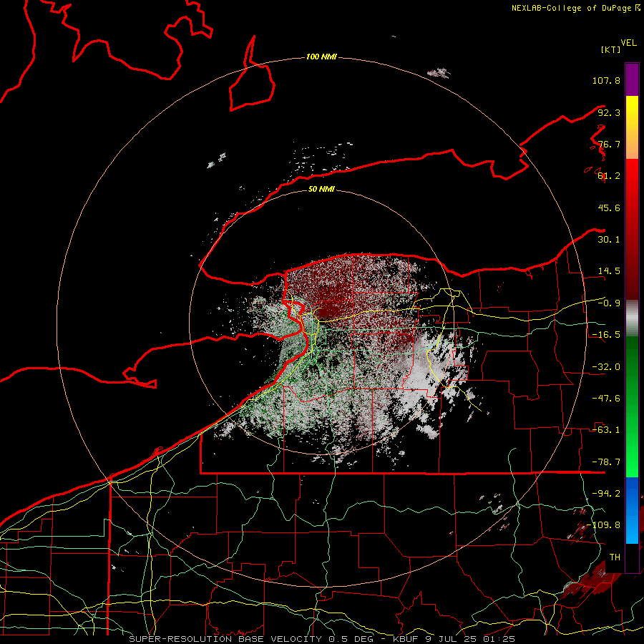Click the -32.0 value on the velocity scale
Viewport: 644px width, 644px height.
pyautogui.click(x=606, y=367)
